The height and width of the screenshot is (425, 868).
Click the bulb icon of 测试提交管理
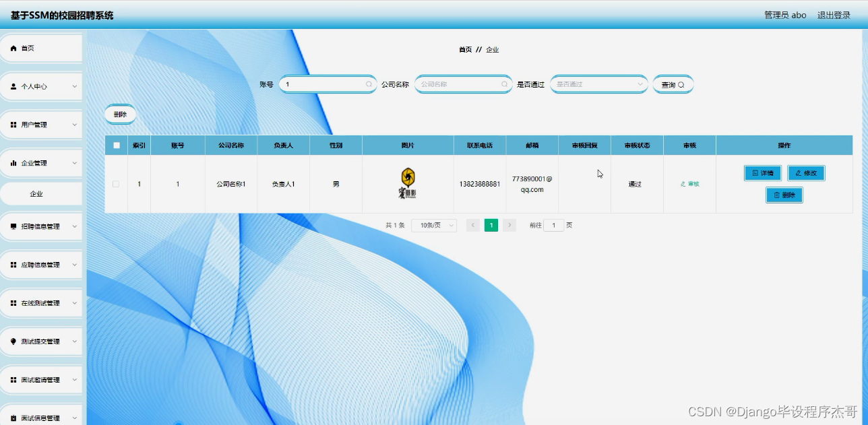click(13, 342)
